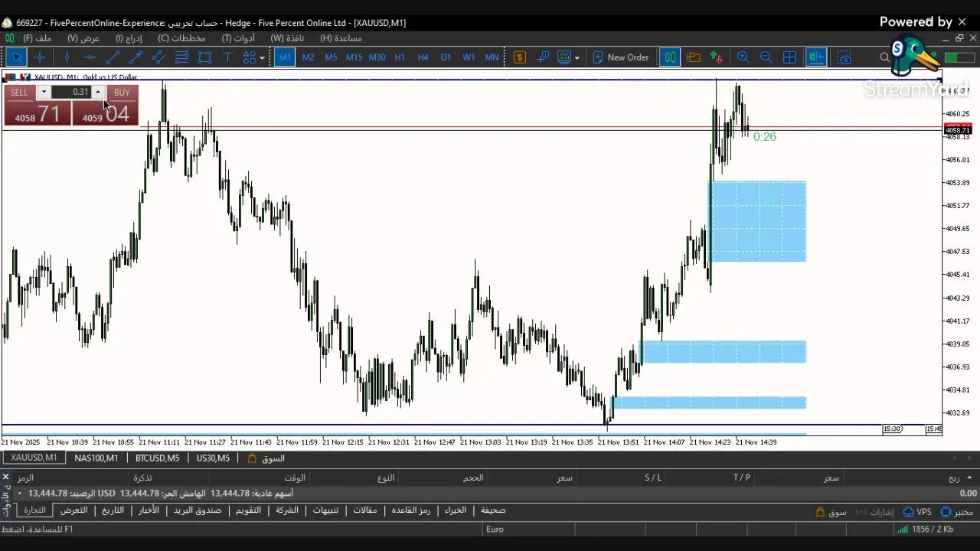Open the صندوق البريد mailbox tab
This screenshot has height=551, width=980.
pyautogui.click(x=197, y=510)
